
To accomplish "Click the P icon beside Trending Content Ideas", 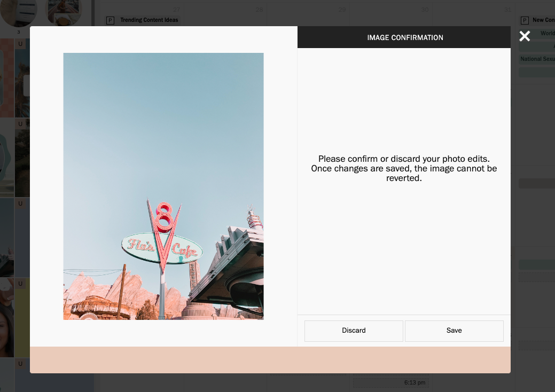I will pos(110,20).
